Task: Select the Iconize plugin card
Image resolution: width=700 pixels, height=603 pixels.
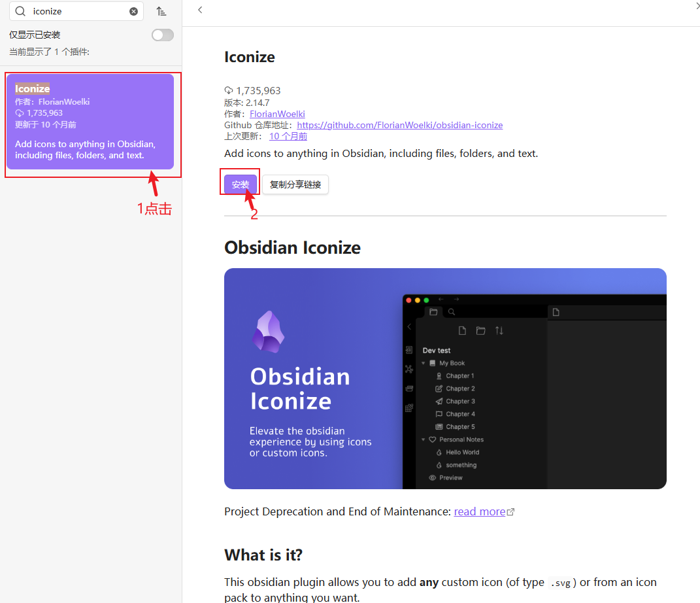Action: (x=90, y=122)
